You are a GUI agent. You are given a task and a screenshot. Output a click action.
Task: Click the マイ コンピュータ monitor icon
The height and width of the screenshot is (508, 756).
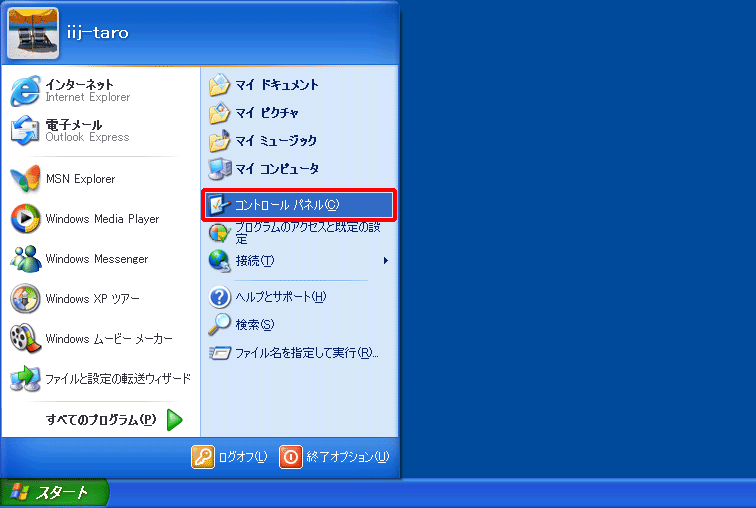pyautogui.click(x=219, y=169)
